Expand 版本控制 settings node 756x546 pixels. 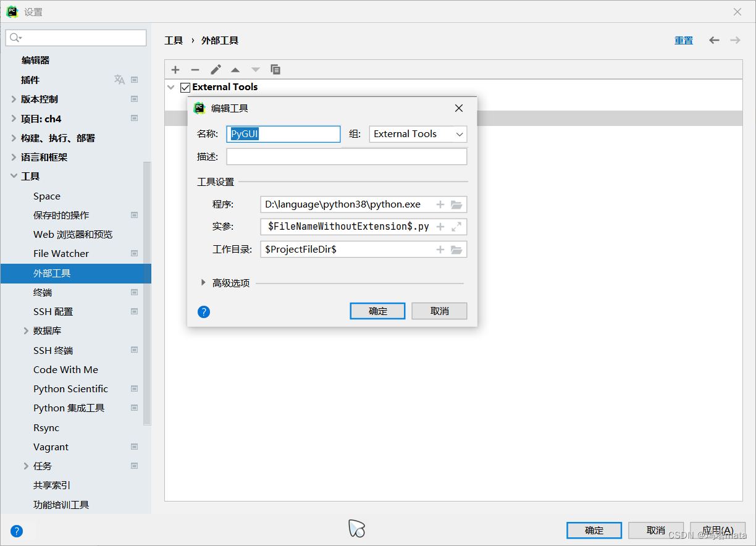pos(14,99)
